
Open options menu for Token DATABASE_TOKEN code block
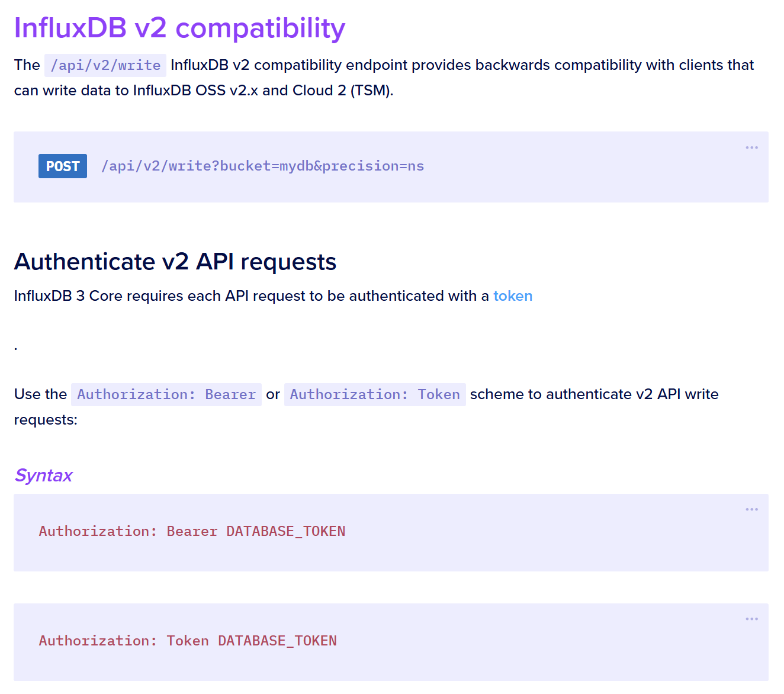751,619
